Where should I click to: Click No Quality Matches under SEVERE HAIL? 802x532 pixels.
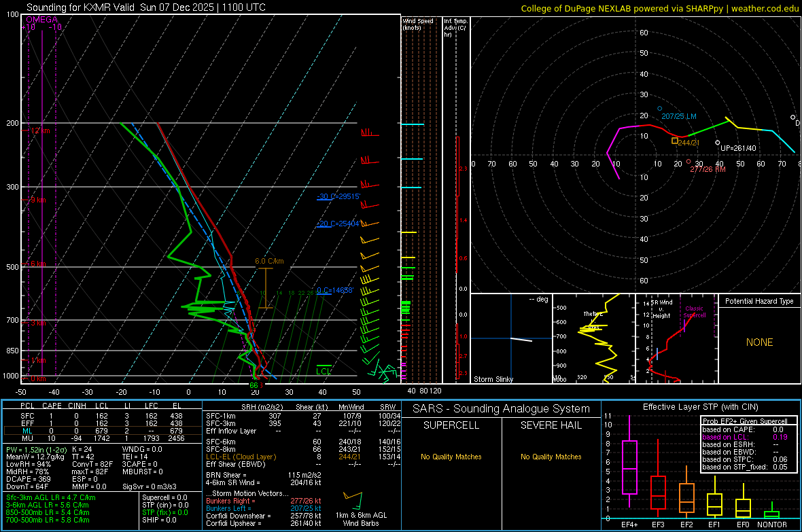(551, 457)
